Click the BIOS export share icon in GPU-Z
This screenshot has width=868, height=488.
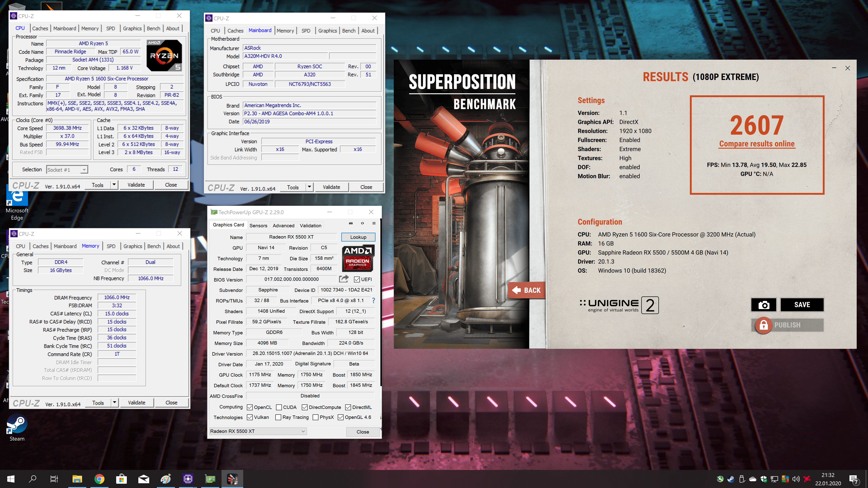coord(344,279)
